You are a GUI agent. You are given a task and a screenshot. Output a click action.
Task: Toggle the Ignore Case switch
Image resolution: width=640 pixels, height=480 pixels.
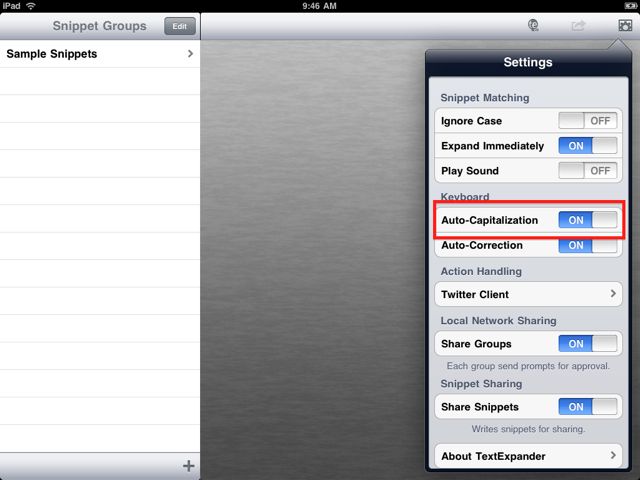click(588, 121)
